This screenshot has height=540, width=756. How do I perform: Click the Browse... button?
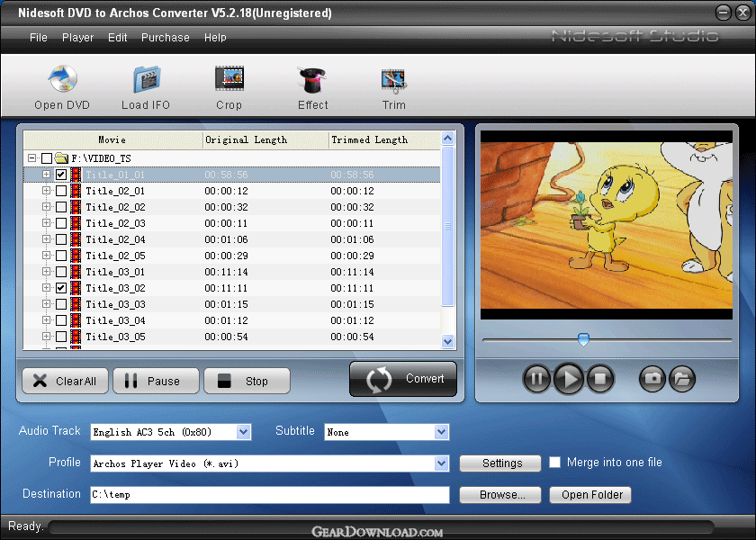point(500,495)
